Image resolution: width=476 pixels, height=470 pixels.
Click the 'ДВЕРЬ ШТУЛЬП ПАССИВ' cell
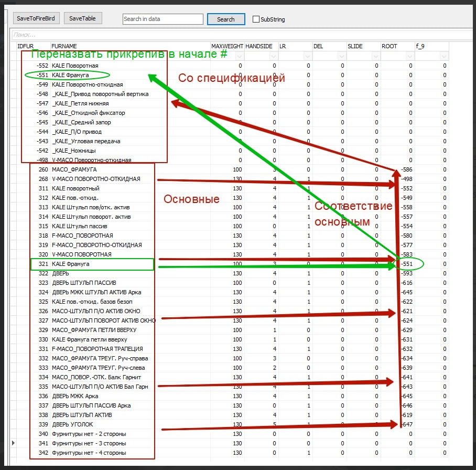[84, 283]
